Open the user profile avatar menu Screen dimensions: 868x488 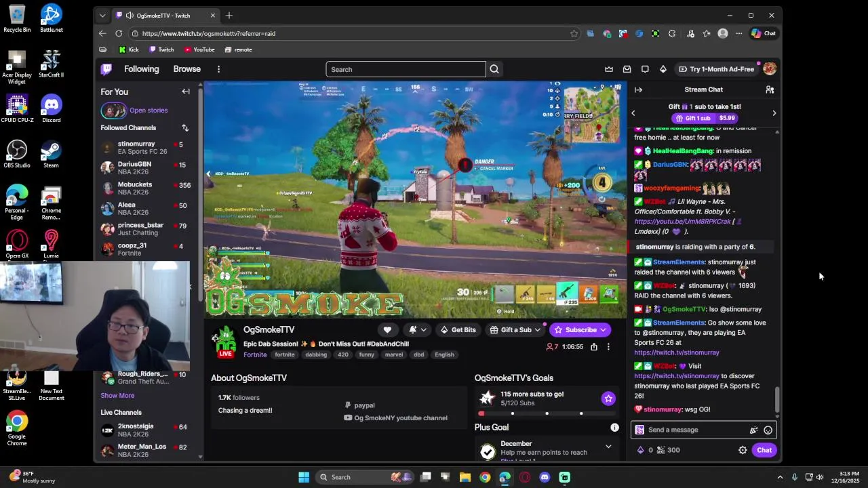[769, 69]
